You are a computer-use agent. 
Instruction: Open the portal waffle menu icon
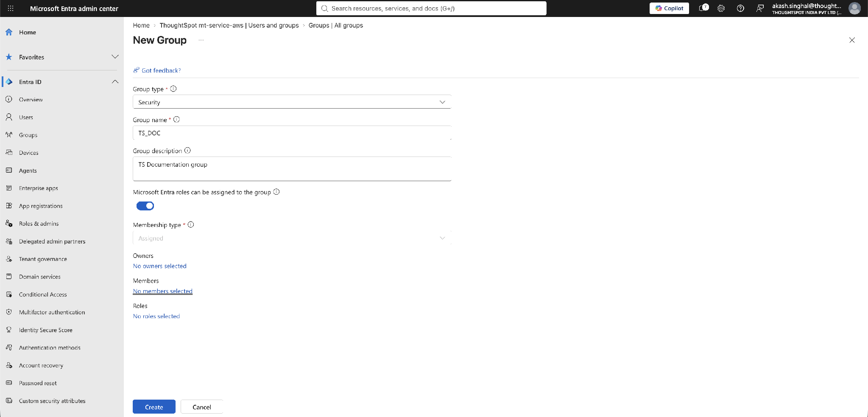(x=11, y=8)
